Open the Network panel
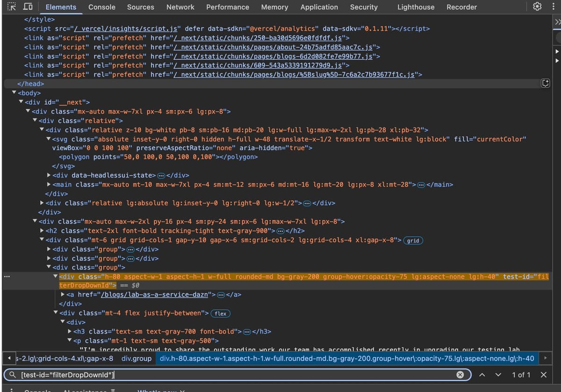The image size is (561, 392). point(180,7)
